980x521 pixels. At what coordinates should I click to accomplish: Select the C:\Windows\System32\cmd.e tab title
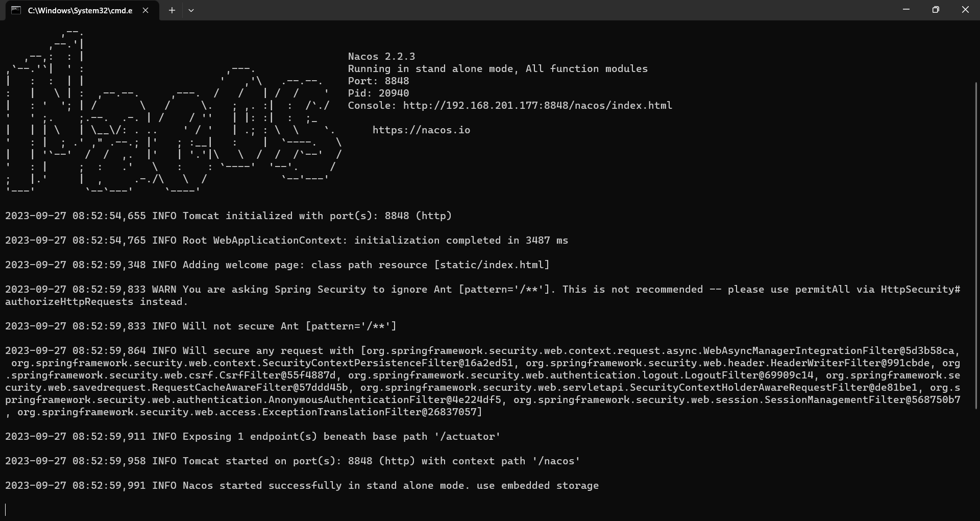click(80, 10)
